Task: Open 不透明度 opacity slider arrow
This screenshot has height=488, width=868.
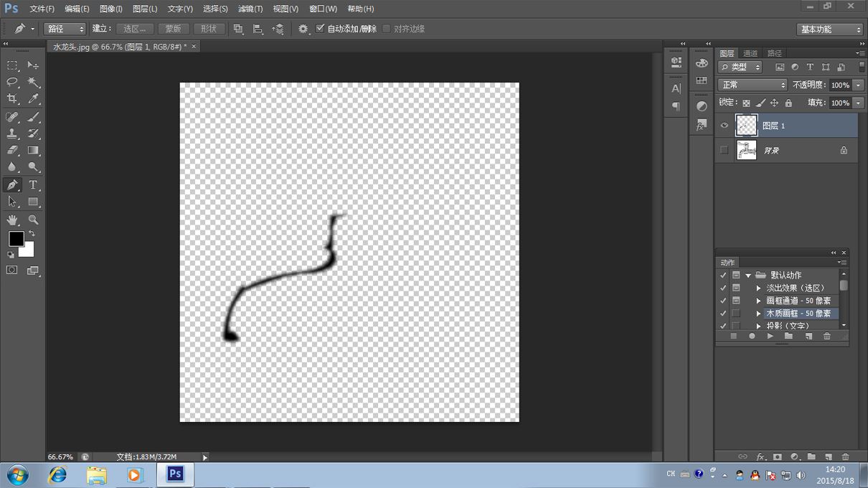Action: click(858, 85)
